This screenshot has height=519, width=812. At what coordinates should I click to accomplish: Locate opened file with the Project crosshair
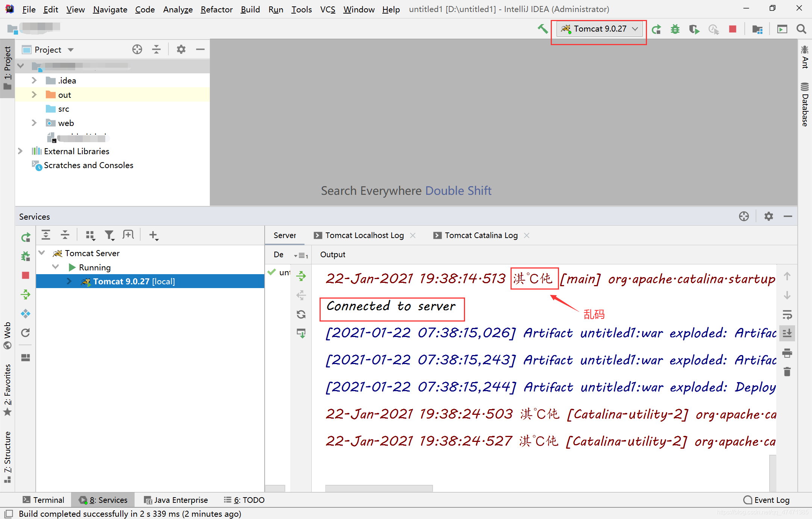pyautogui.click(x=137, y=49)
